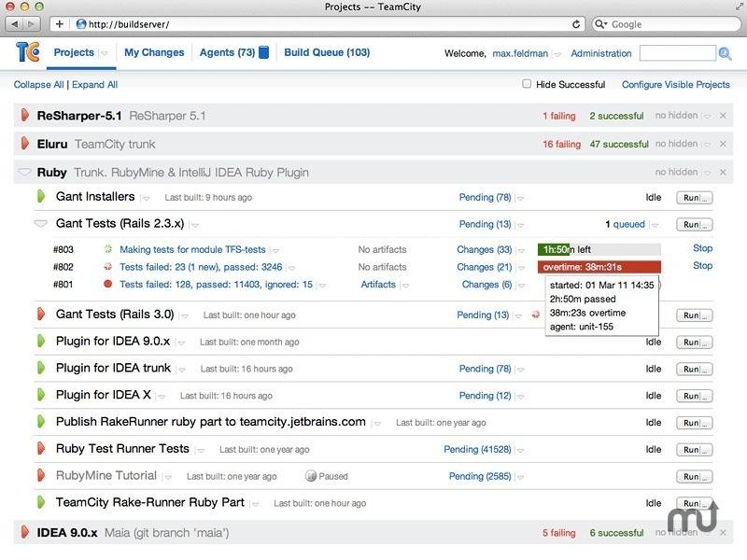Screen dimensions: 747x560
Task: Collapse Gant Tests (Rails 2.3.x) builds
Action: pyautogui.click(x=41, y=223)
